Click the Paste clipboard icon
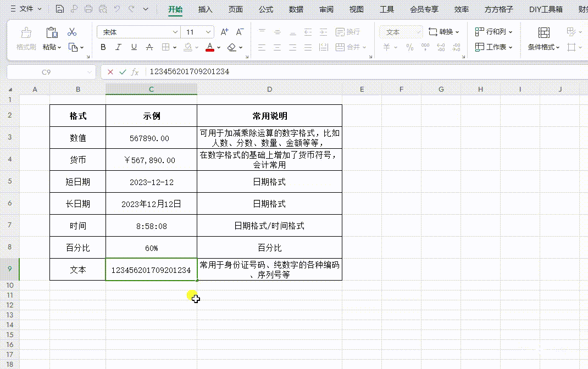 52,32
